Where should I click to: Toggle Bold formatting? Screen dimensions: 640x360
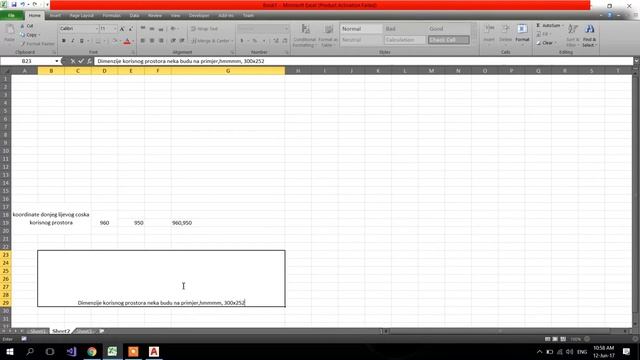[x=64, y=41]
